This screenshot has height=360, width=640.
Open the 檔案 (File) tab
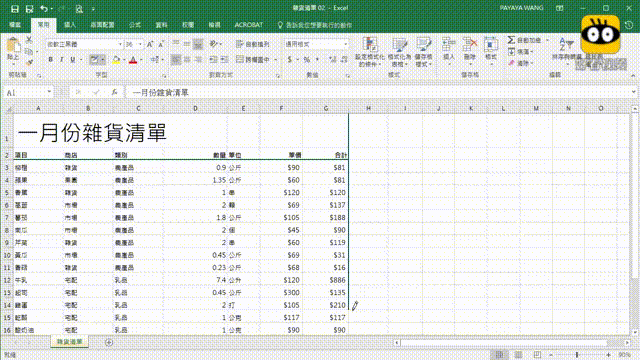[x=15, y=25]
